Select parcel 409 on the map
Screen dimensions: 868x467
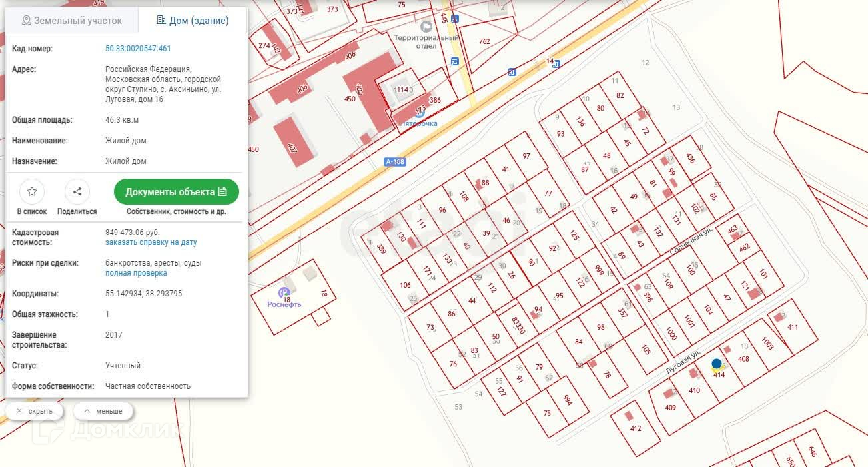pos(671,408)
